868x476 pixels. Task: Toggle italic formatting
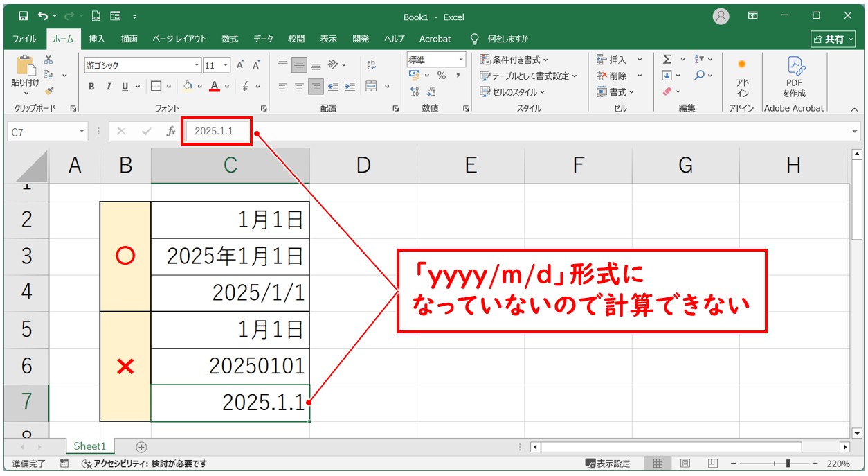(x=109, y=85)
